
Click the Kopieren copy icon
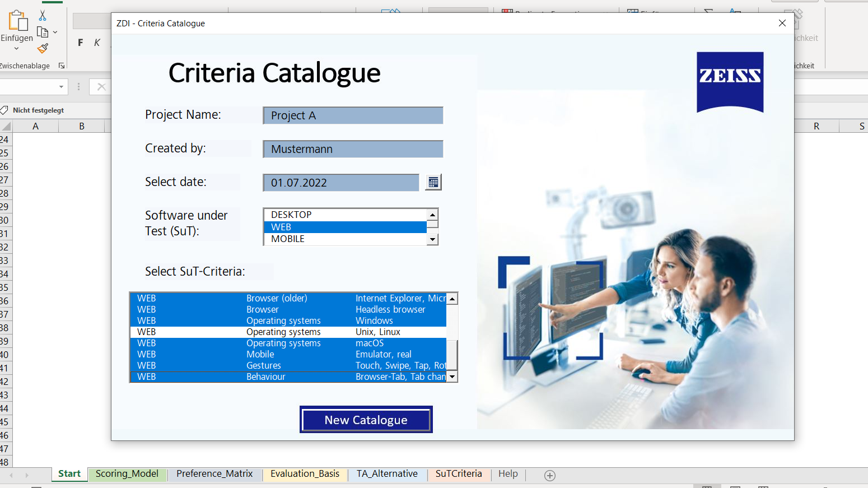pyautogui.click(x=43, y=32)
